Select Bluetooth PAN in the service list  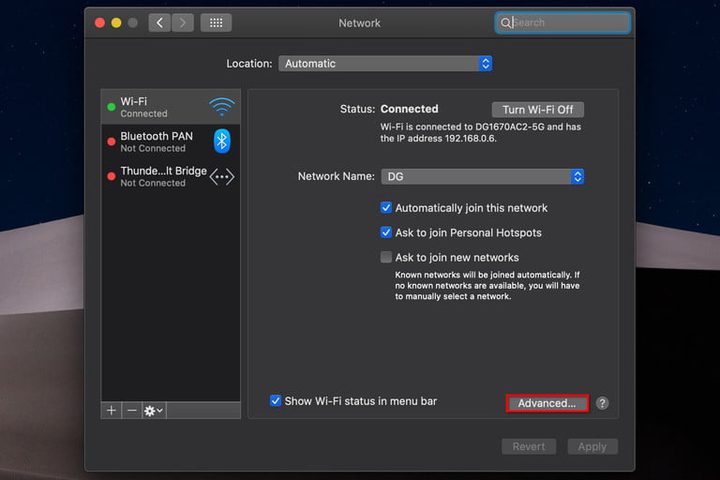[x=157, y=141]
